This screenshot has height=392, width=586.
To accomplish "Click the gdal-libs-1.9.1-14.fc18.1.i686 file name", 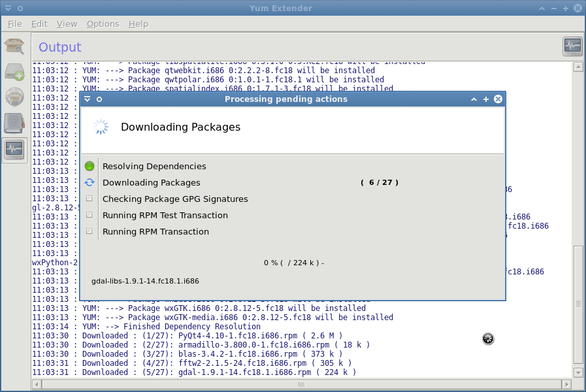I will 145,281.
